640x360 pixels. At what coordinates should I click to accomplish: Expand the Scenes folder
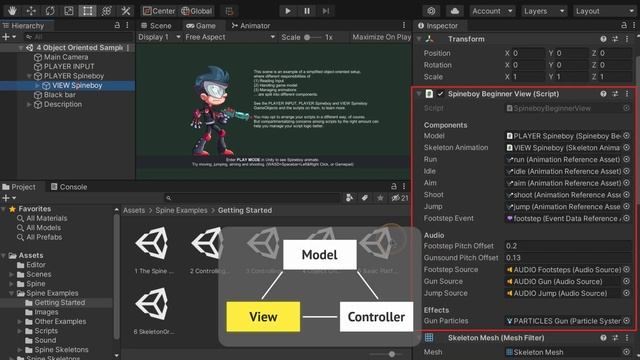11,274
